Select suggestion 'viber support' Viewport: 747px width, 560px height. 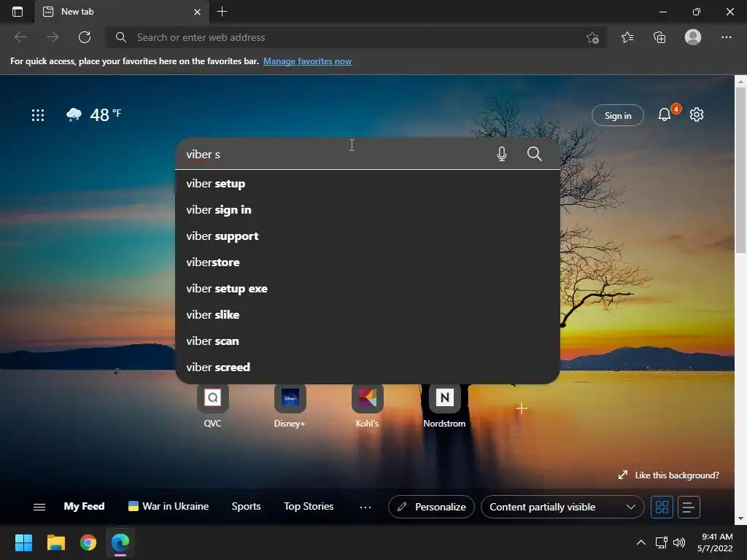[368, 236]
